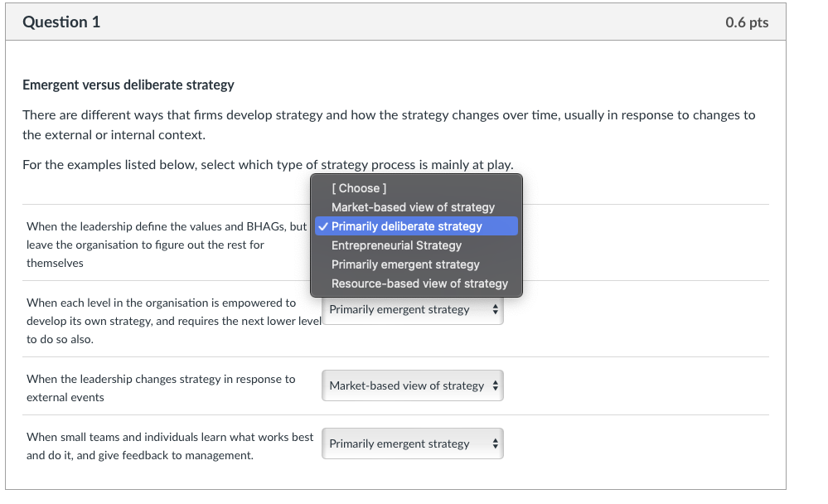828x504 pixels.
Task: Open the Market-based view of strategy dropdown
Action: (x=412, y=385)
